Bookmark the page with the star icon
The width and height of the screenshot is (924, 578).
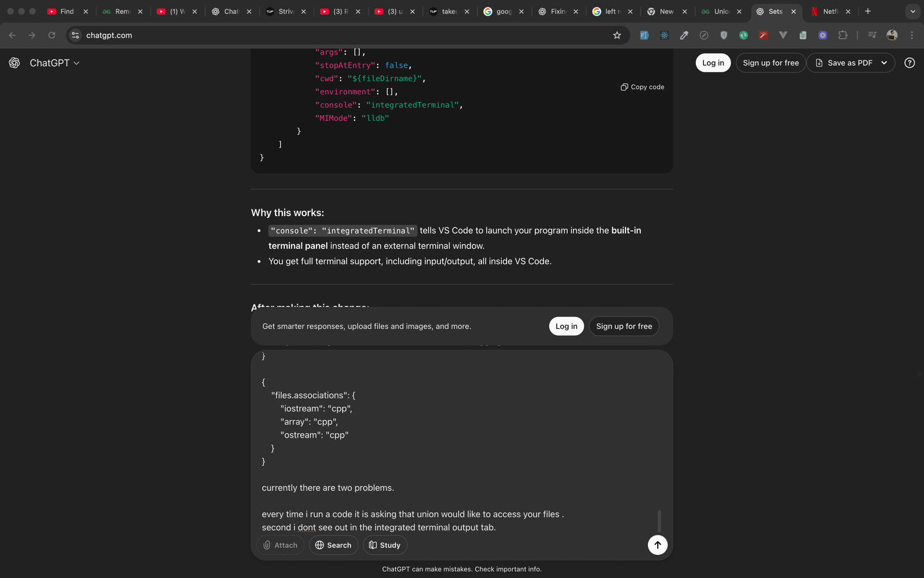(x=617, y=35)
